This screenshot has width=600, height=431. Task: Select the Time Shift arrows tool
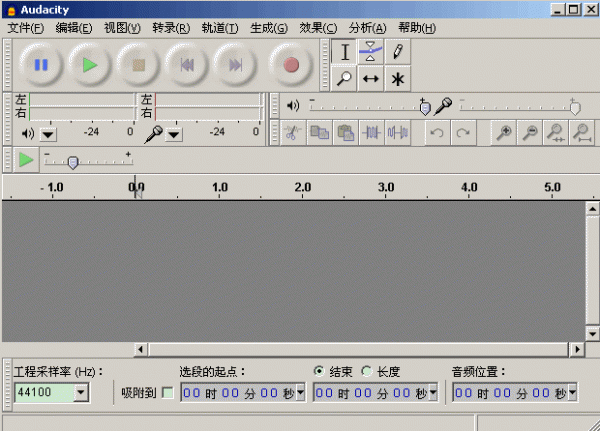tap(370, 79)
